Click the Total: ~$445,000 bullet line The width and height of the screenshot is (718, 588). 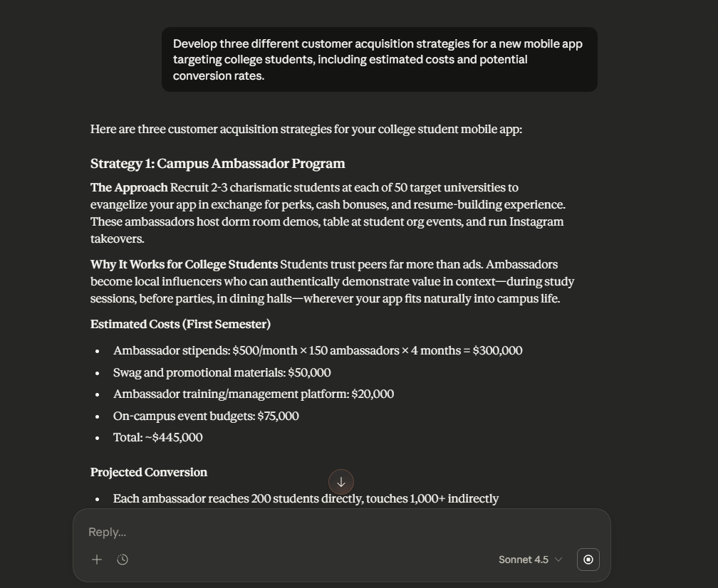(x=157, y=437)
